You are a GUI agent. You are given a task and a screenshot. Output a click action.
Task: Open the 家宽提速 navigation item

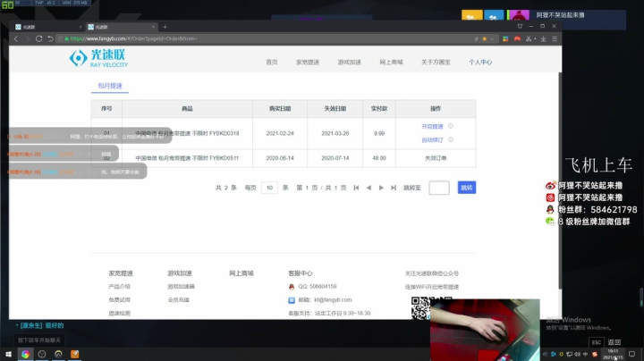click(x=308, y=63)
